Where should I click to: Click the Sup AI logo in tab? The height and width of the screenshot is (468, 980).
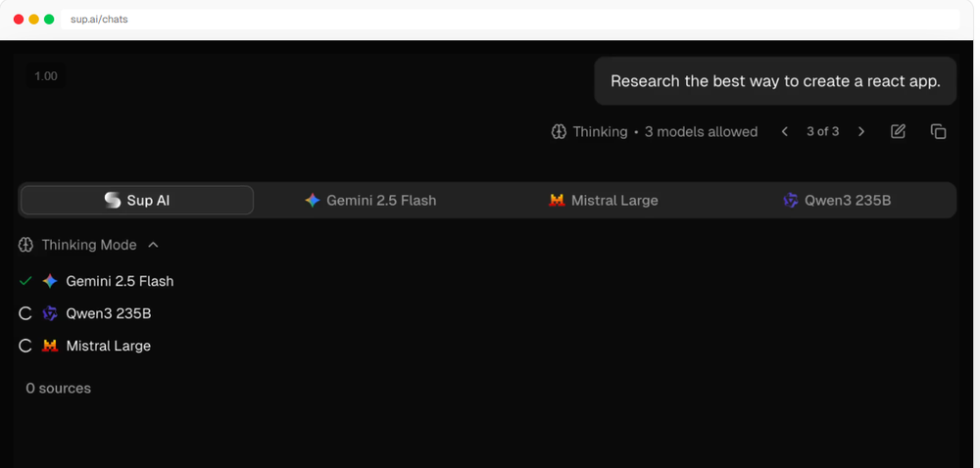pyautogui.click(x=113, y=201)
